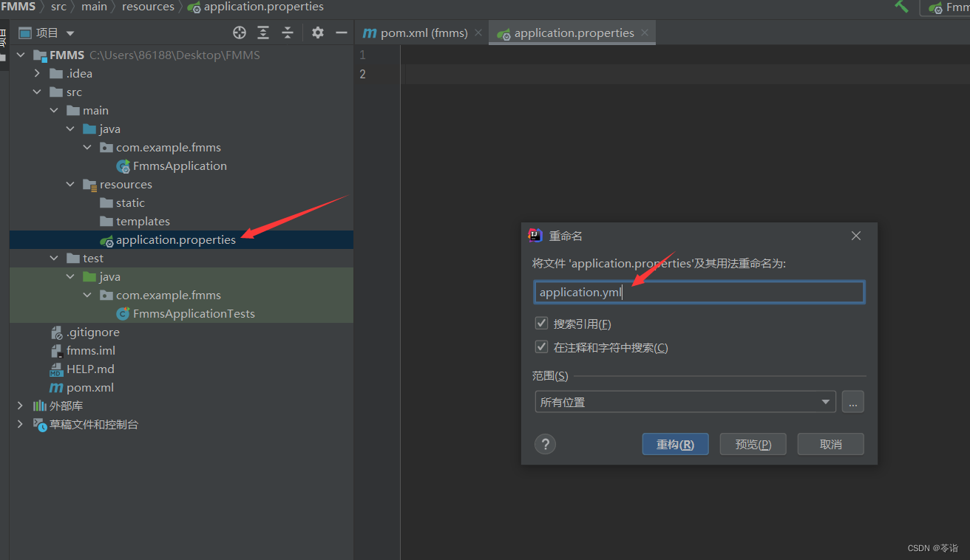970x560 pixels.
Task: Click the collapse all icon in project panel
Action: click(288, 33)
